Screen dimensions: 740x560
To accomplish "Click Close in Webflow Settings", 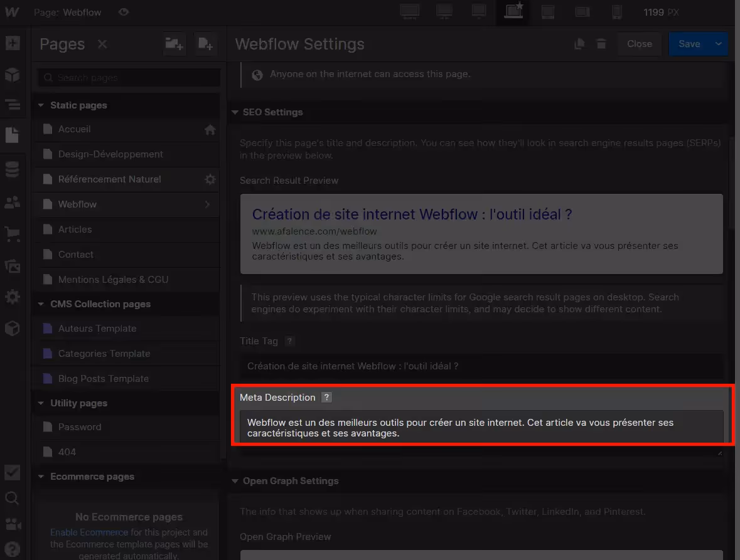I will 639,44.
